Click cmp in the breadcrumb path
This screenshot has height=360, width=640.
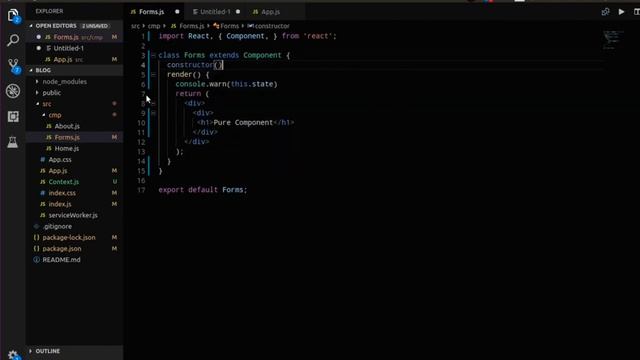(154, 26)
